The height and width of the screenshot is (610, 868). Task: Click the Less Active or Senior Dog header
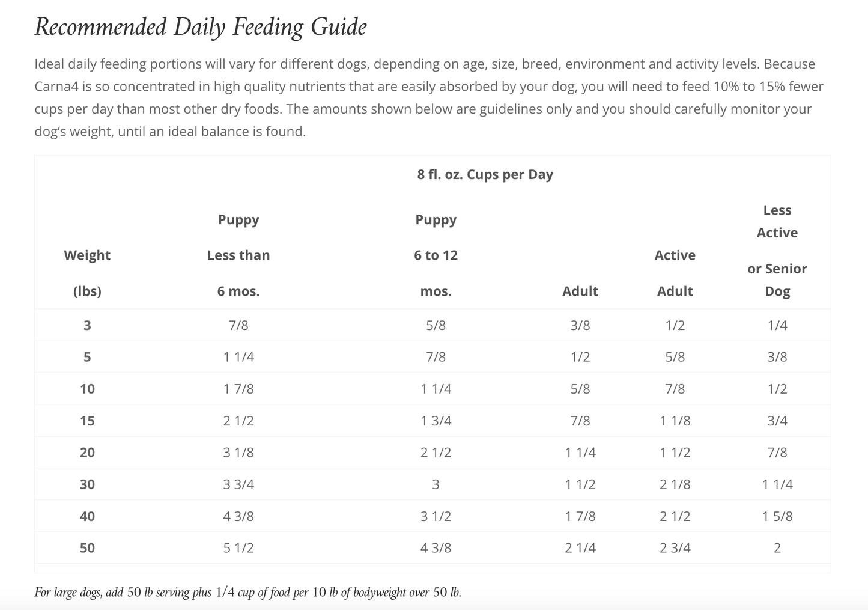pos(777,251)
